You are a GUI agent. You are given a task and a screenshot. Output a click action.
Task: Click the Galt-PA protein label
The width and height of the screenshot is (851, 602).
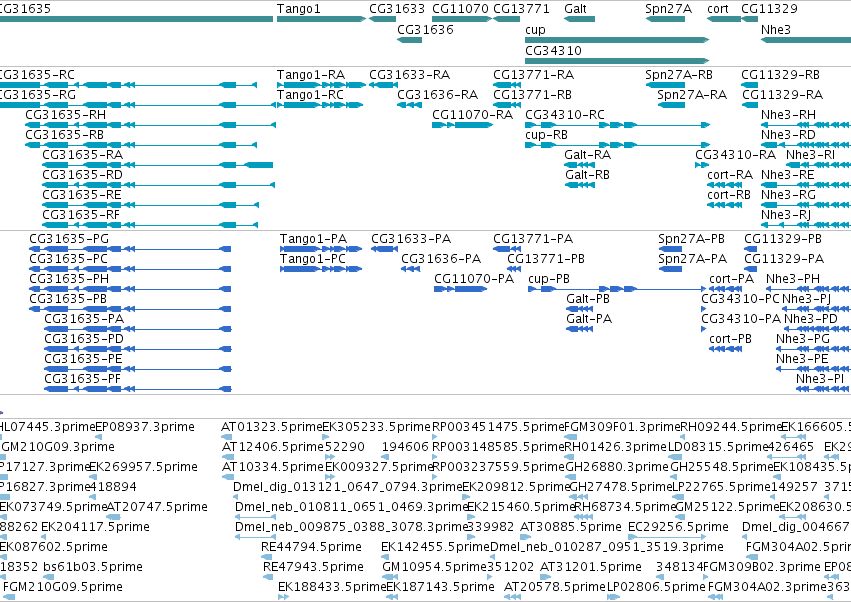click(589, 319)
